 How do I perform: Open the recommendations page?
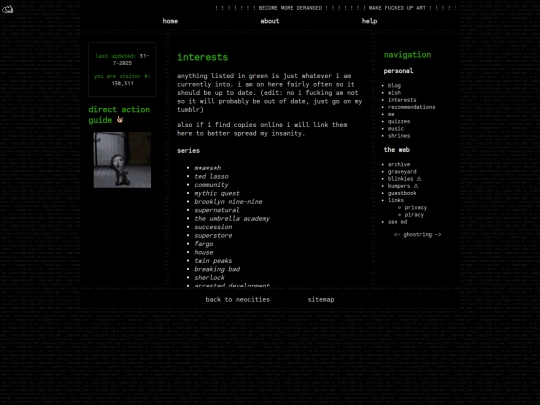point(411,107)
